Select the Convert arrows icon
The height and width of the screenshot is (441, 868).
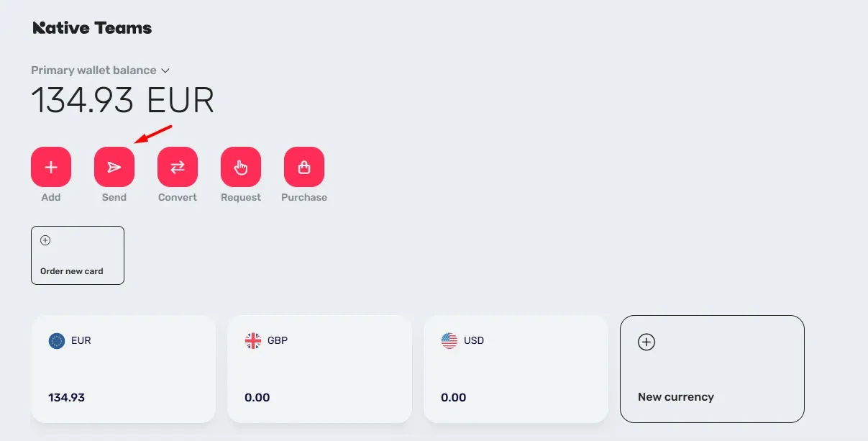[x=178, y=167]
